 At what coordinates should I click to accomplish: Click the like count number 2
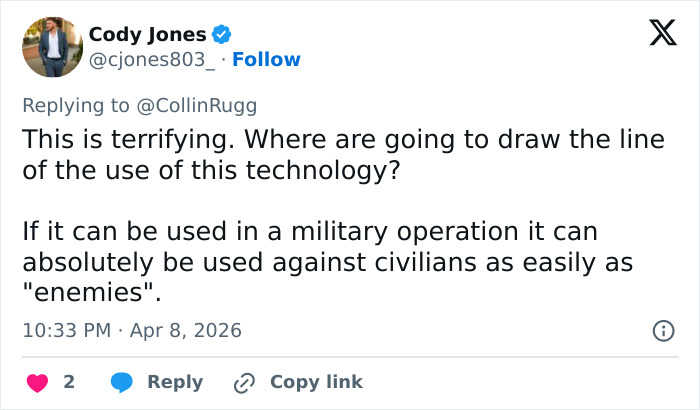[69, 382]
